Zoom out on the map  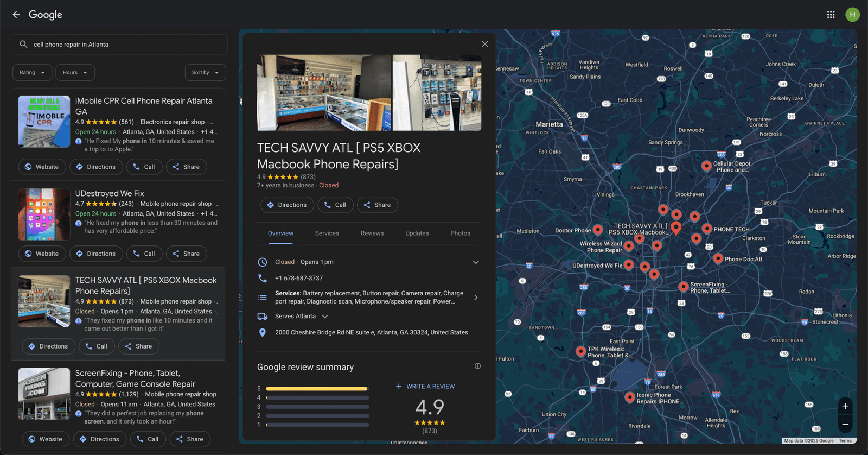click(x=845, y=424)
